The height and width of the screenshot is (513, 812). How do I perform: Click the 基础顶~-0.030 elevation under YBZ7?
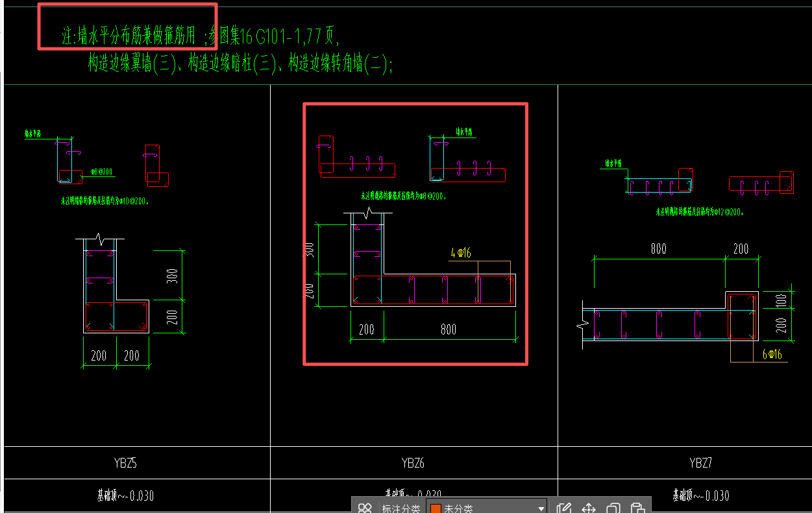(700, 495)
